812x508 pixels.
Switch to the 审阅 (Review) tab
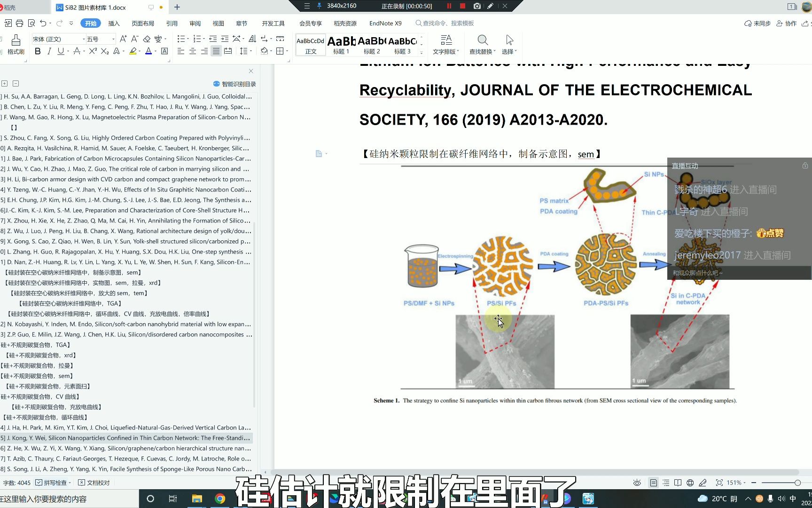click(x=195, y=23)
